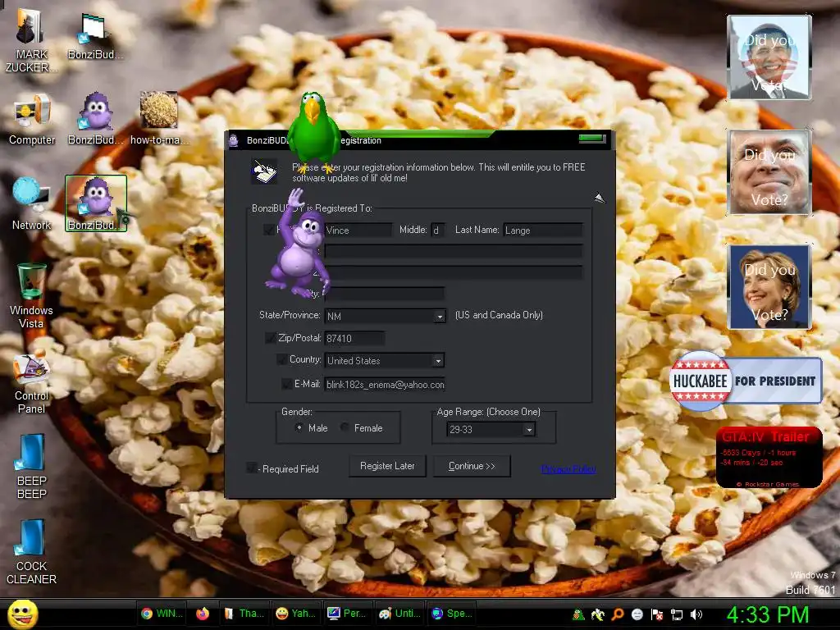Open the Windows Vista recycle bin icon
This screenshot has width=840, height=630.
pos(31,295)
